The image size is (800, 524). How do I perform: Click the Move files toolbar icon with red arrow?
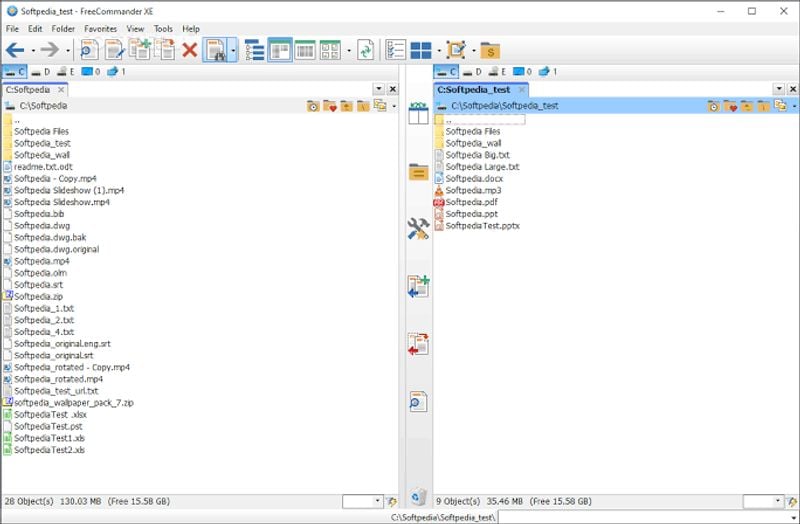165,49
